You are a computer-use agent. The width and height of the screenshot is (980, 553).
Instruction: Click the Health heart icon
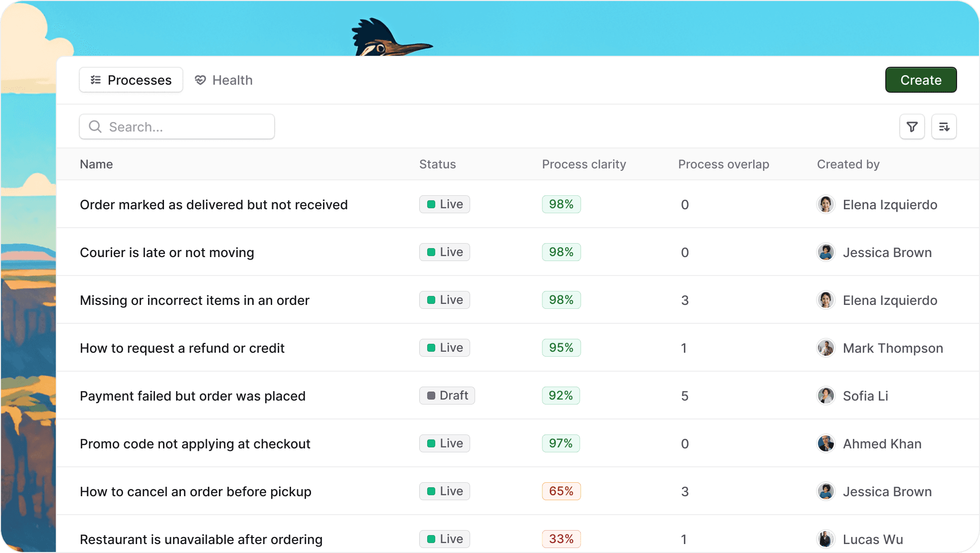[x=200, y=80]
